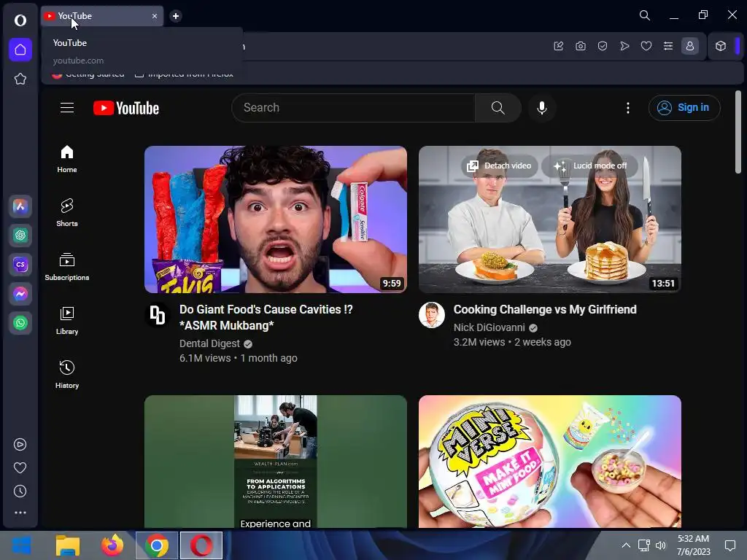Open Firefox from the taskbar
The width and height of the screenshot is (747, 560).
click(112, 545)
